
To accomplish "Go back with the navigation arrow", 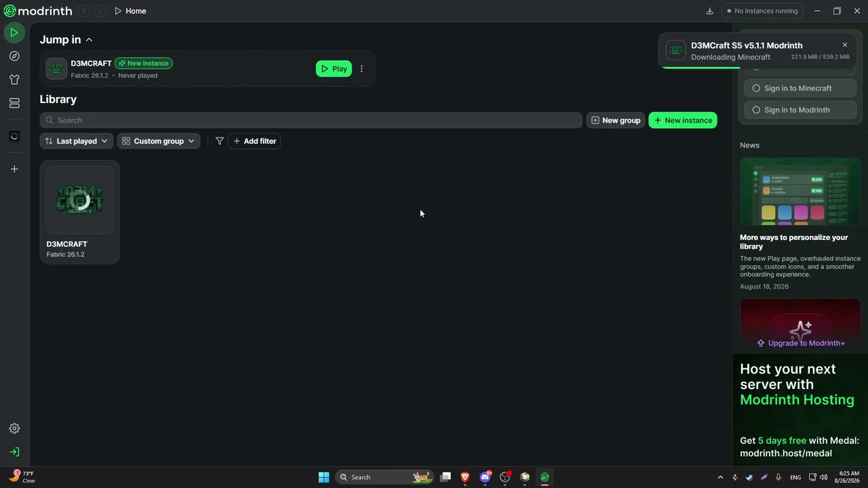I will (x=84, y=11).
